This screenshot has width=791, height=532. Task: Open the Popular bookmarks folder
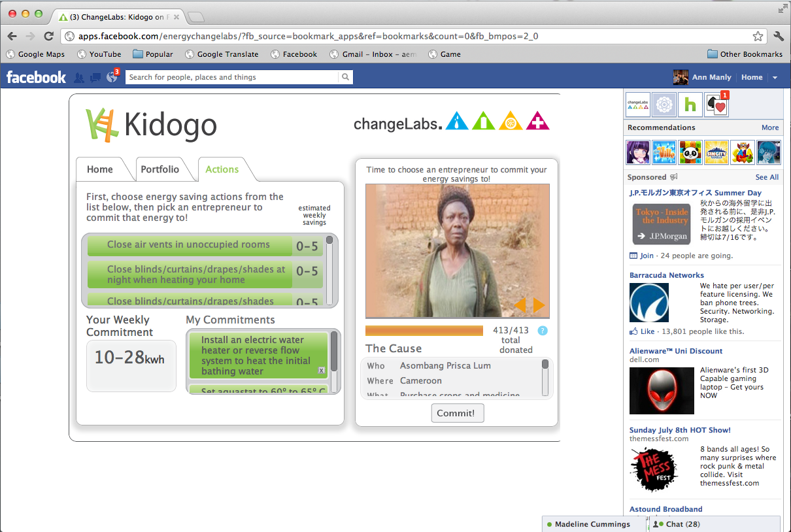coord(153,54)
